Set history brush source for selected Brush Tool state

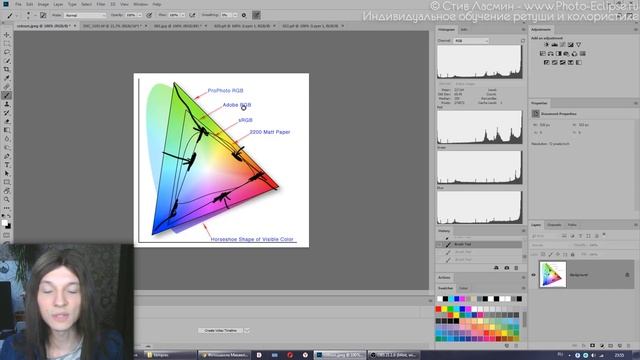pos(440,244)
